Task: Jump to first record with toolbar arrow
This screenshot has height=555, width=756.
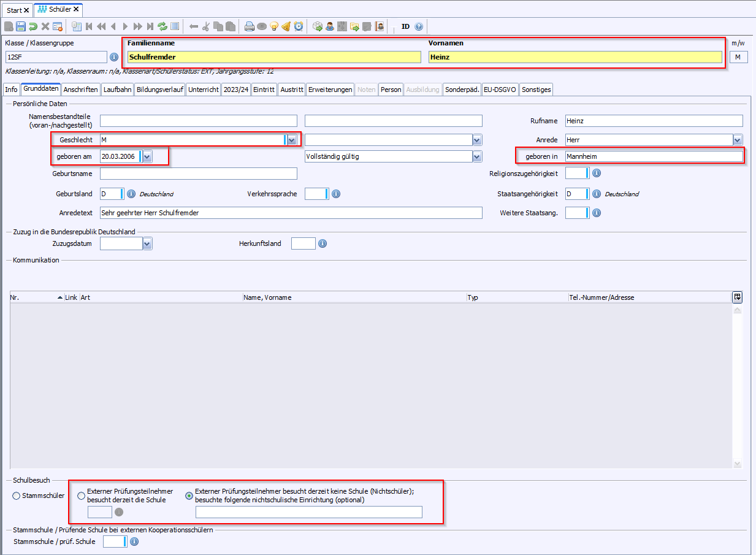Action: coord(90,26)
